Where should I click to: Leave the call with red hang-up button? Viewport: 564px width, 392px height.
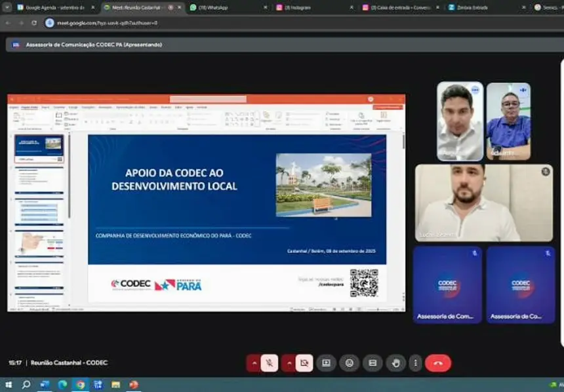click(x=438, y=363)
